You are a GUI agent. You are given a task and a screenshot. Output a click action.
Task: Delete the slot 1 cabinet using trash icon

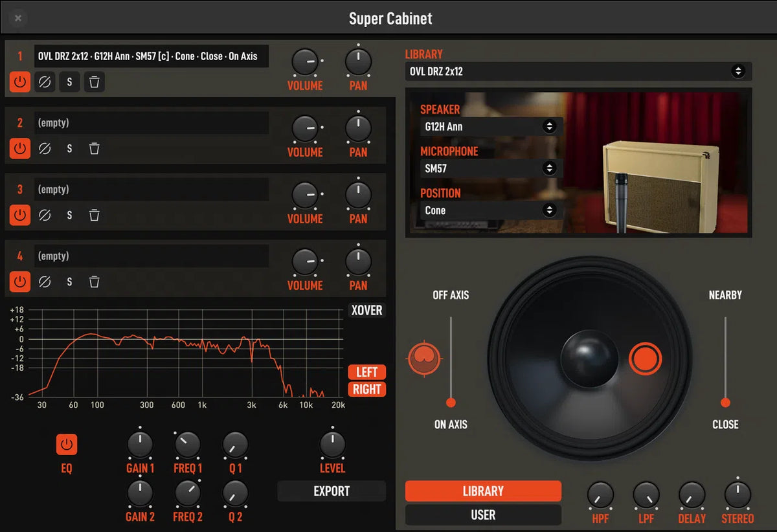click(94, 82)
